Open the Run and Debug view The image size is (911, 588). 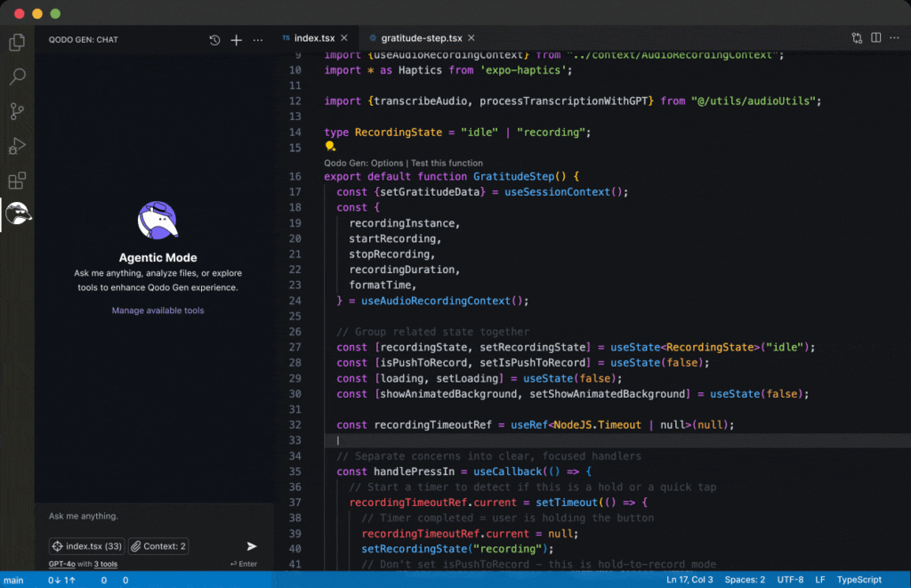click(16, 146)
